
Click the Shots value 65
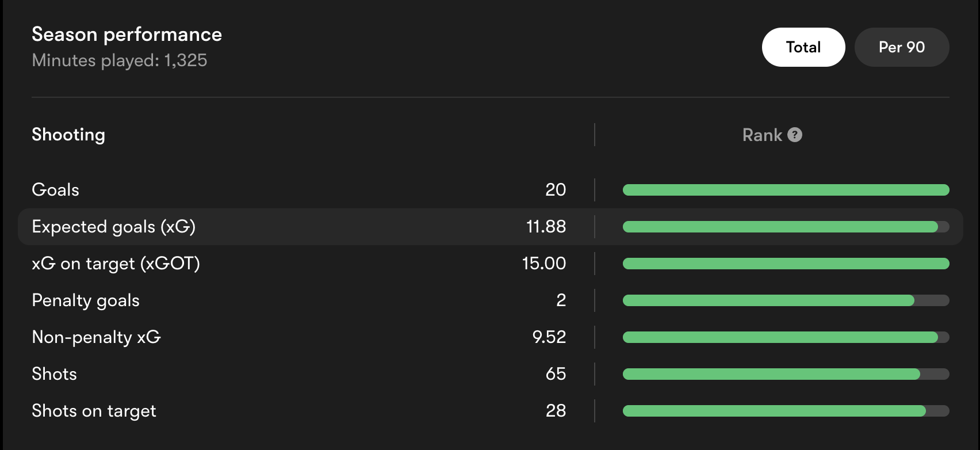tap(556, 374)
